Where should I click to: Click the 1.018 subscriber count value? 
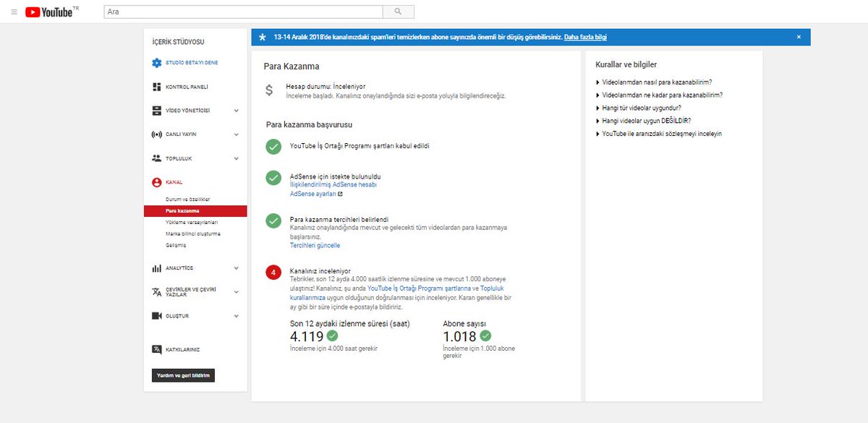pyautogui.click(x=459, y=336)
